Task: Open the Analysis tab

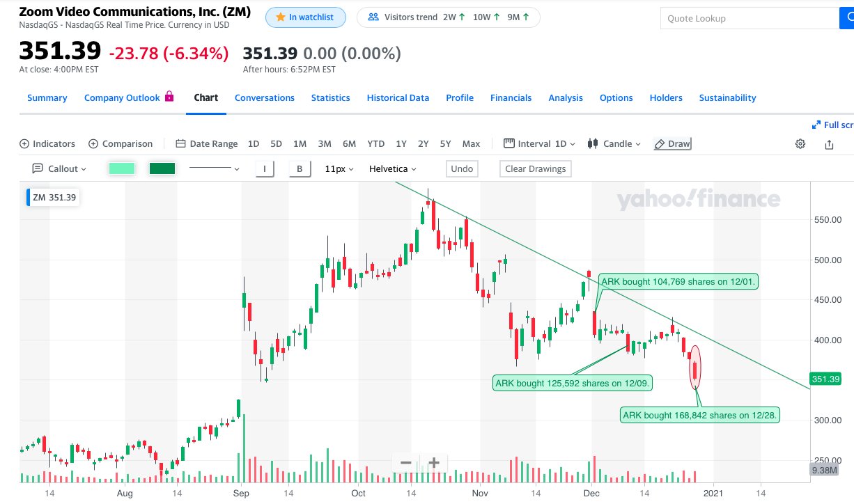Action: click(x=566, y=98)
